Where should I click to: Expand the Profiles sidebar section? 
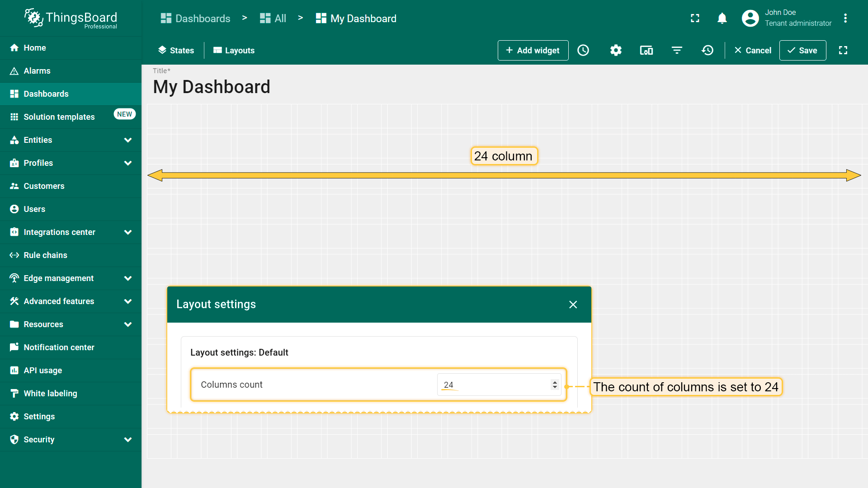(128, 163)
